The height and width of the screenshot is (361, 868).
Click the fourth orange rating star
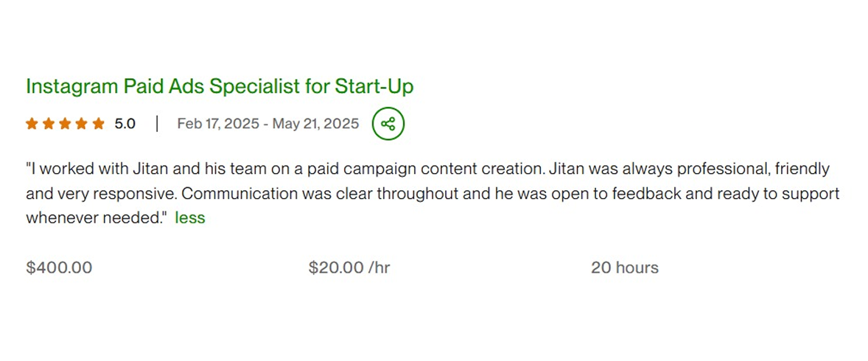(x=82, y=124)
